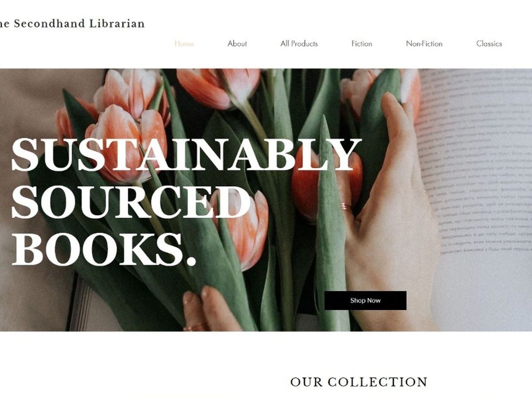The width and height of the screenshot is (532, 399).
Task: Open the Classics category
Action: [x=489, y=43]
